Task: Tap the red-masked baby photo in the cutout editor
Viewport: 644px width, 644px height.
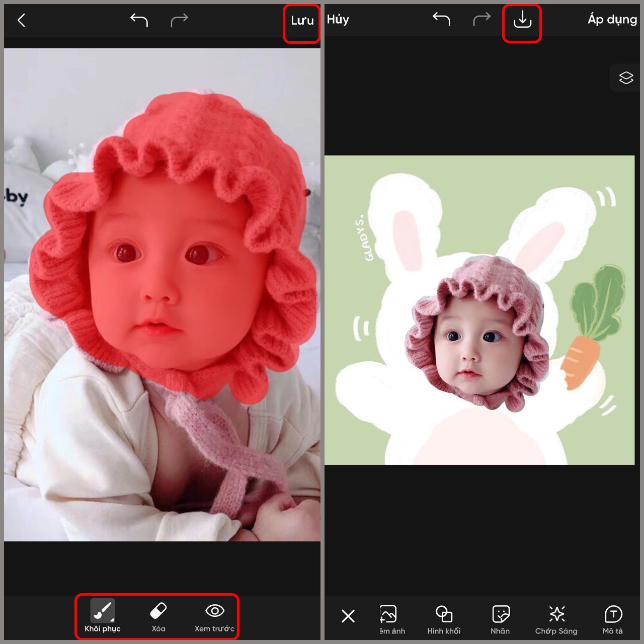Action: [x=162, y=295]
